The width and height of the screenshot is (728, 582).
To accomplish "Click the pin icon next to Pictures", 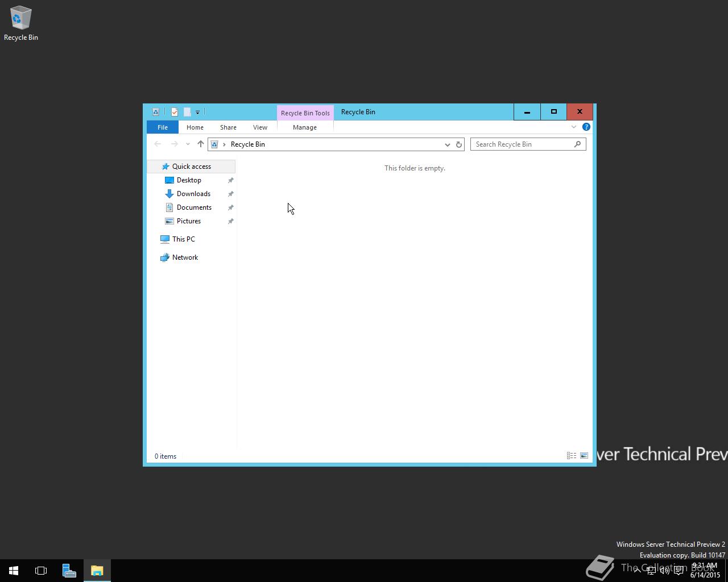I will coord(230,221).
